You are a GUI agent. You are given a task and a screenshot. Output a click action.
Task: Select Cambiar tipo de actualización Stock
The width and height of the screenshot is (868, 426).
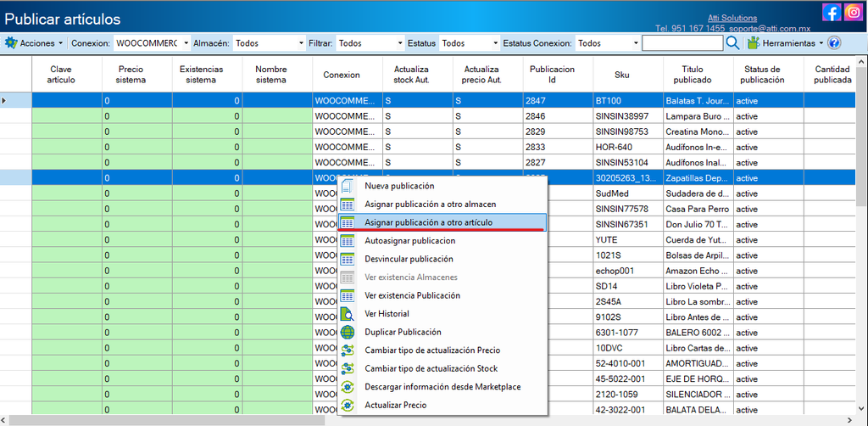pos(442,369)
